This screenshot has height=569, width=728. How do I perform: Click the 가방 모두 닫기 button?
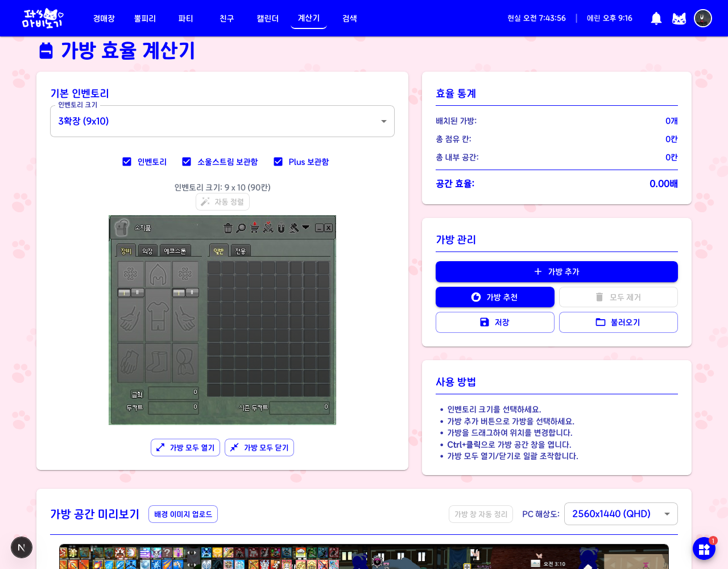(259, 447)
